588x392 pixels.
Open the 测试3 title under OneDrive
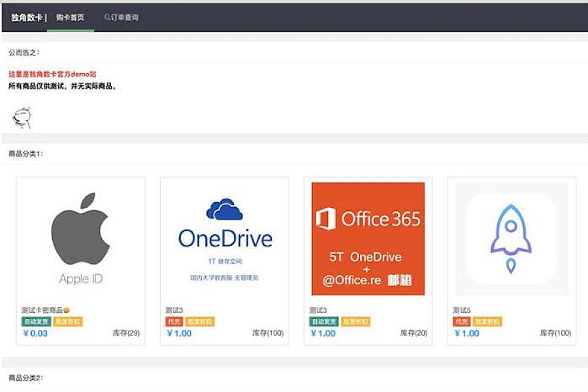pyautogui.click(x=174, y=310)
